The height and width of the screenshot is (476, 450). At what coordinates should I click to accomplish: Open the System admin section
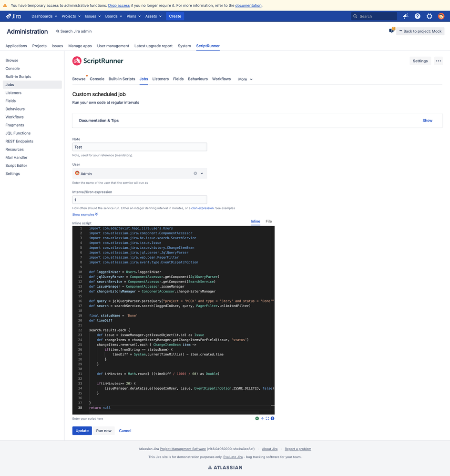click(184, 46)
